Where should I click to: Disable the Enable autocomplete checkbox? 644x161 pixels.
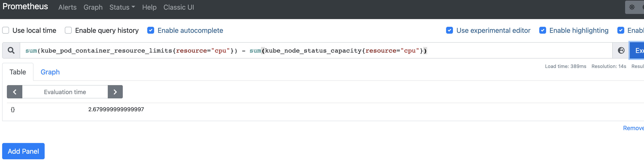tap(151, 30)
